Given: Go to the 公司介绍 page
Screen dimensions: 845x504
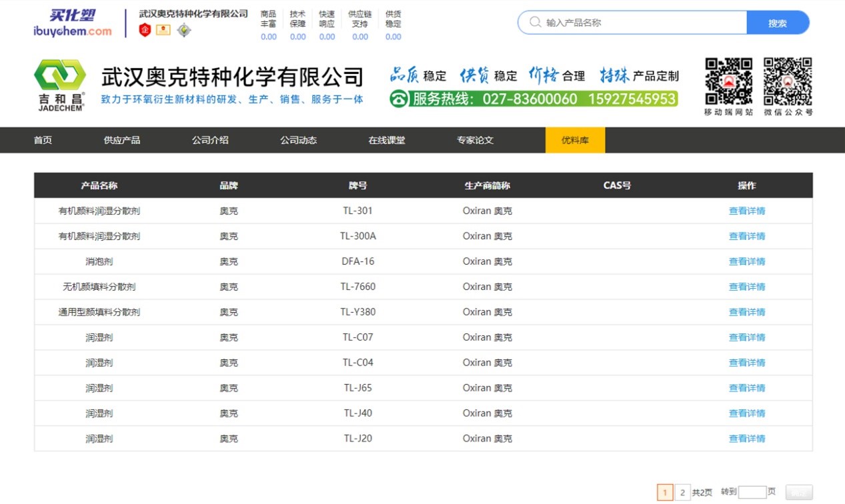Looking at the screenshot, I should coord(210,140).
